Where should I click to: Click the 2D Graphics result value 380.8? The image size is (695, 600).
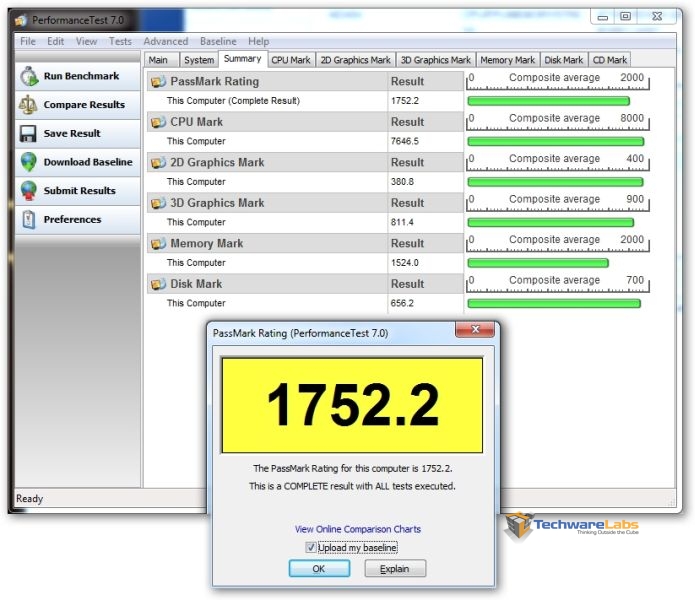pyautogui.click(x=402, y=182)
